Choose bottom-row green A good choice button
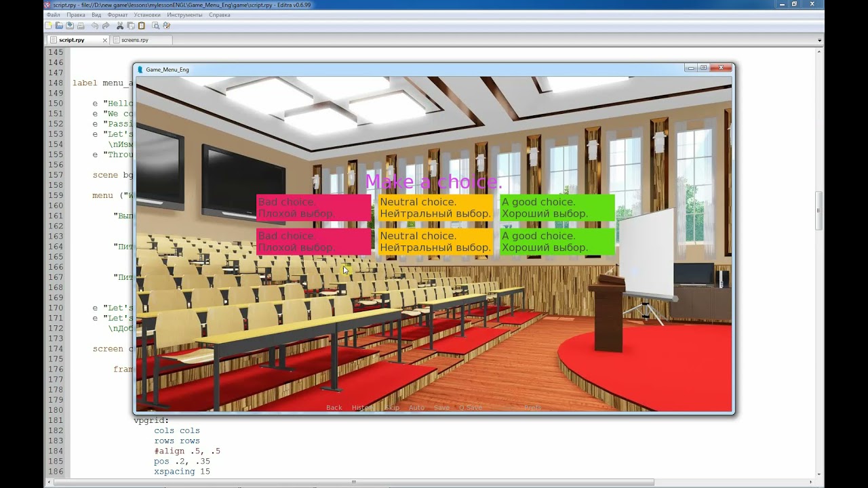 tap(557, 241)
